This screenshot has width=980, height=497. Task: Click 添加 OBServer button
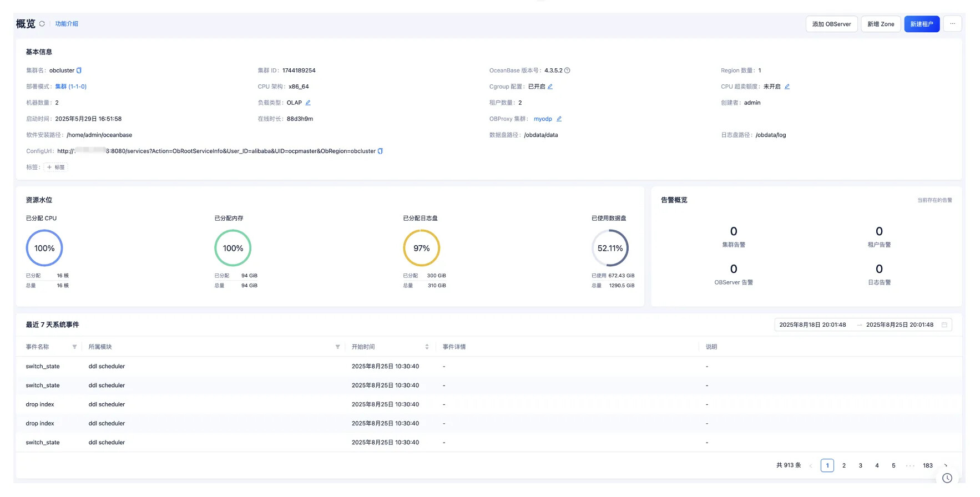[x=831, y=24]
